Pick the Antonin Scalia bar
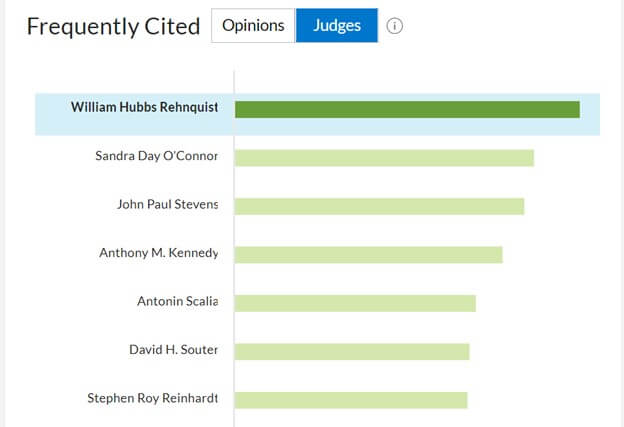Image resolution: width=624 pixels, height=427 pixels. pyautogui.click(x=355, y=303)
